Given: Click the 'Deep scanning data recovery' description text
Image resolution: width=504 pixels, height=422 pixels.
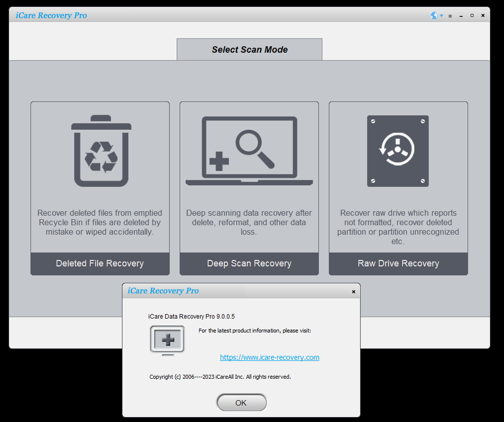Looking at the screenshot, I should click(x=249, y=222).
